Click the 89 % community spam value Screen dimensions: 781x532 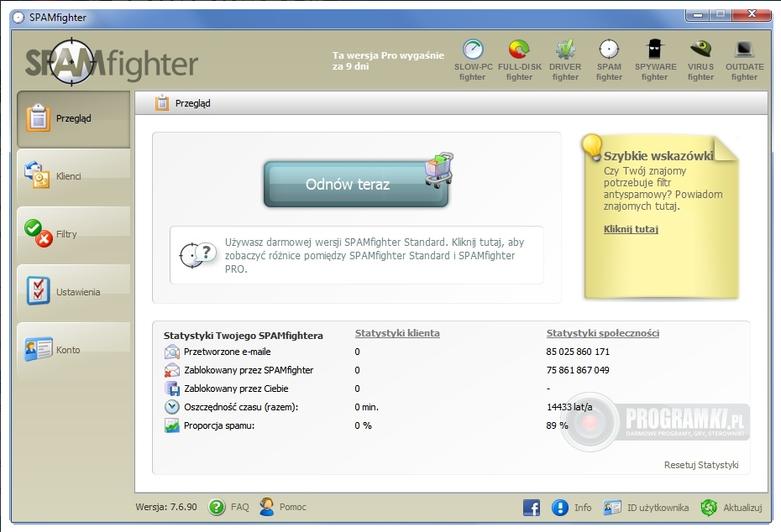point(557,425)
